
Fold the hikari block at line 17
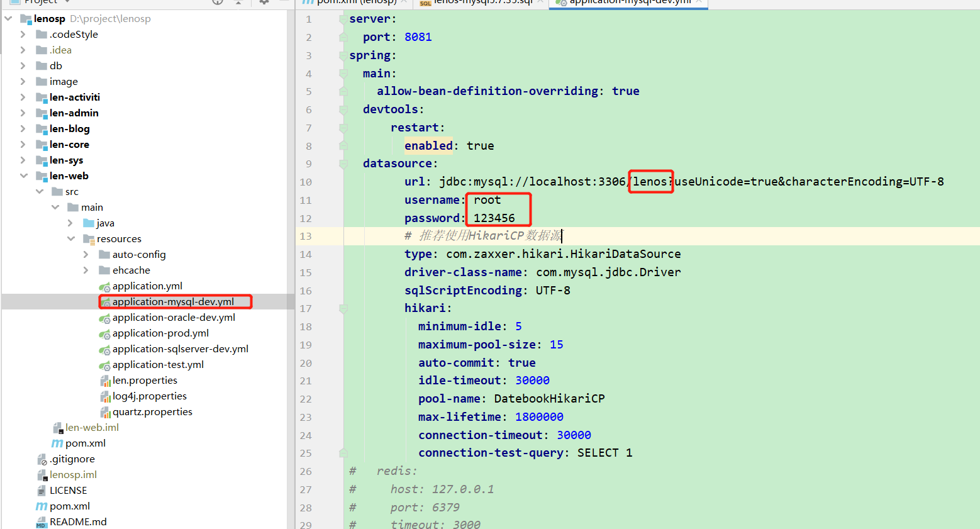(x=343, y=309)
